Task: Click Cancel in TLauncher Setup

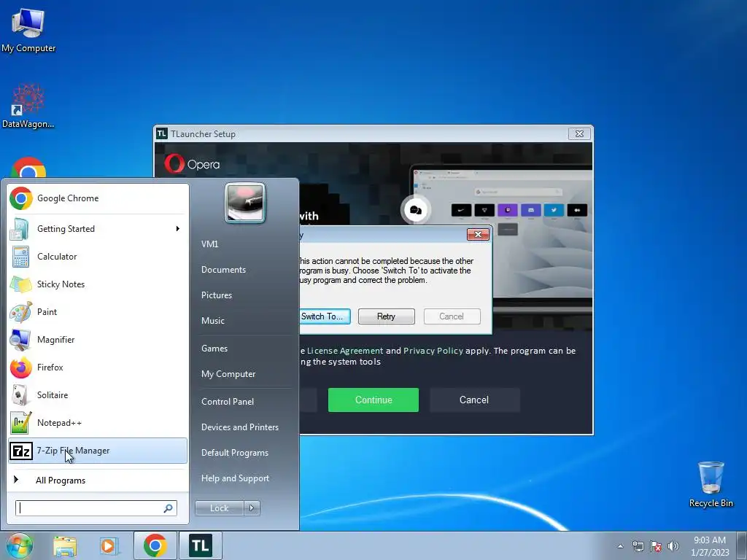Action: pyautogui.click(x=474, y=400)
